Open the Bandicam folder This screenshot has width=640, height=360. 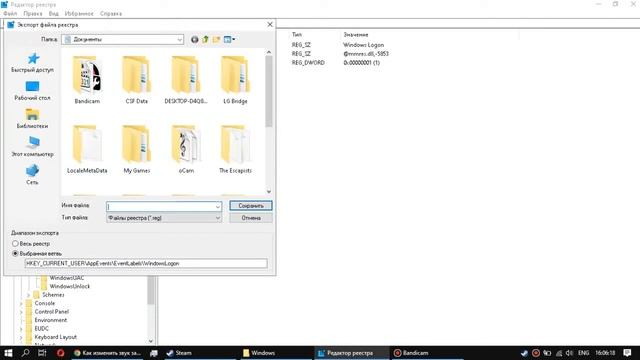87,80
